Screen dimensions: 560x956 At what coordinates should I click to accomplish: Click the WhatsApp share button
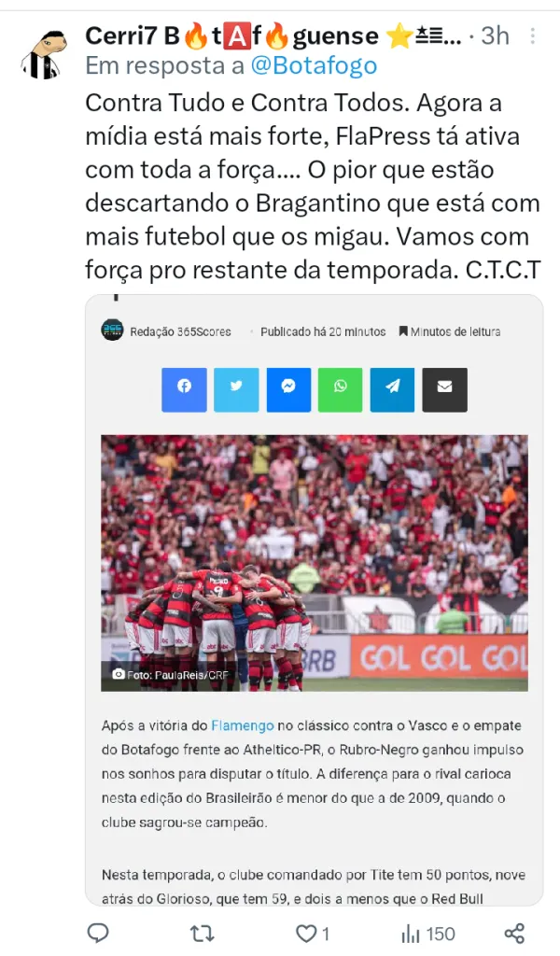click(340, 389)
